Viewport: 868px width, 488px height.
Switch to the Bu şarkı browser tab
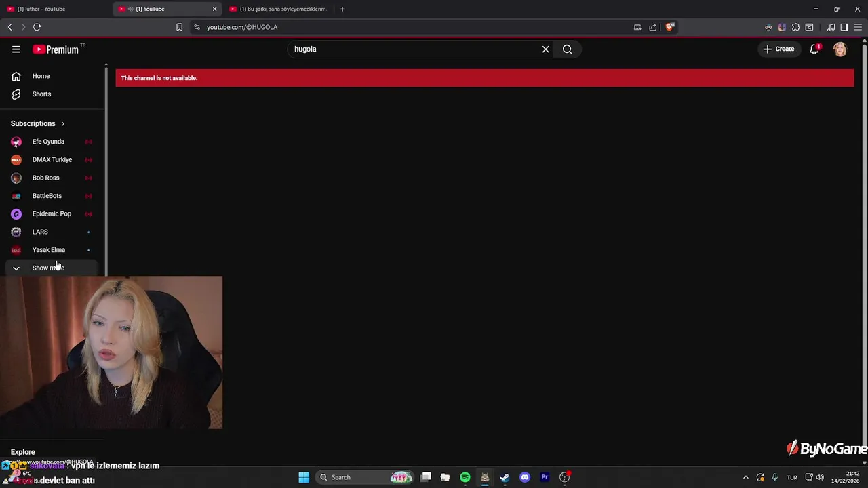(278, 9)
